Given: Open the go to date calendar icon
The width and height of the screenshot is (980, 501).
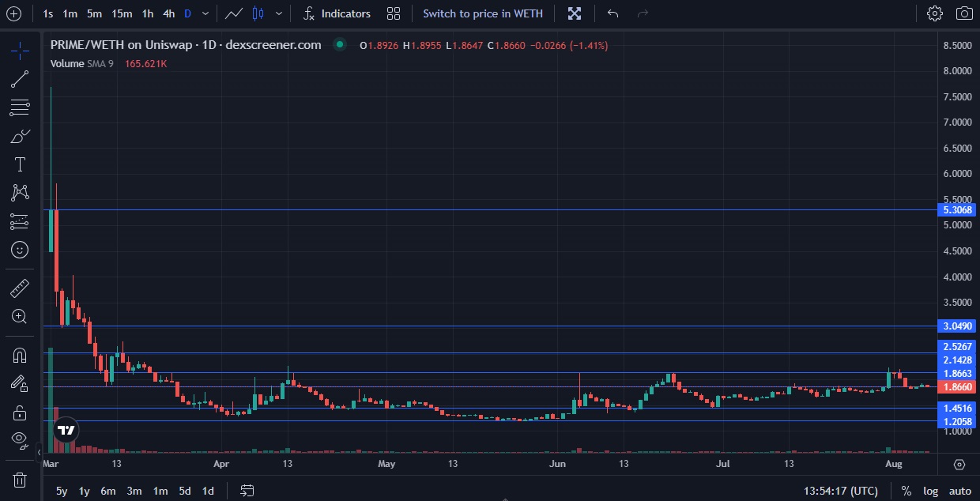Looking at the screenshot, I should point(247,491).
